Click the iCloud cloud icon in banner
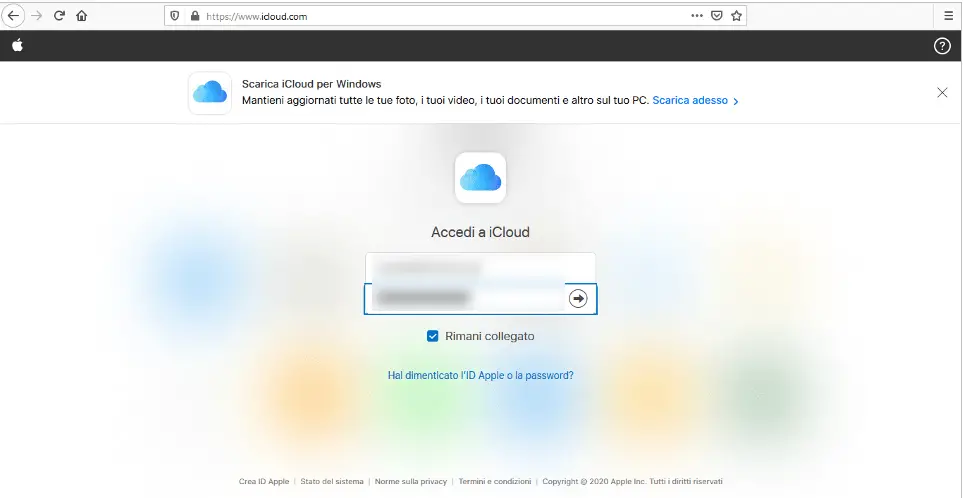The width and height of the screenshot is (963, 498). pos(210,93)
